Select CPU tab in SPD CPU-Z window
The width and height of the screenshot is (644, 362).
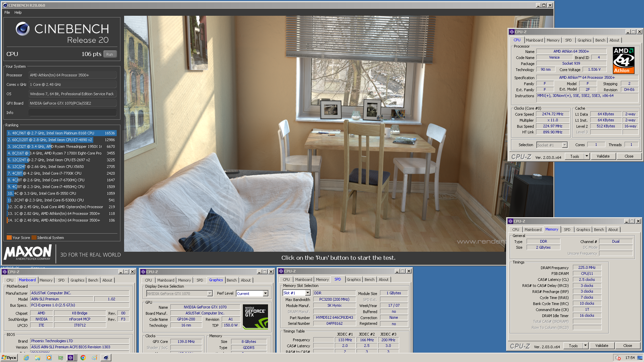tap(286, 280)
